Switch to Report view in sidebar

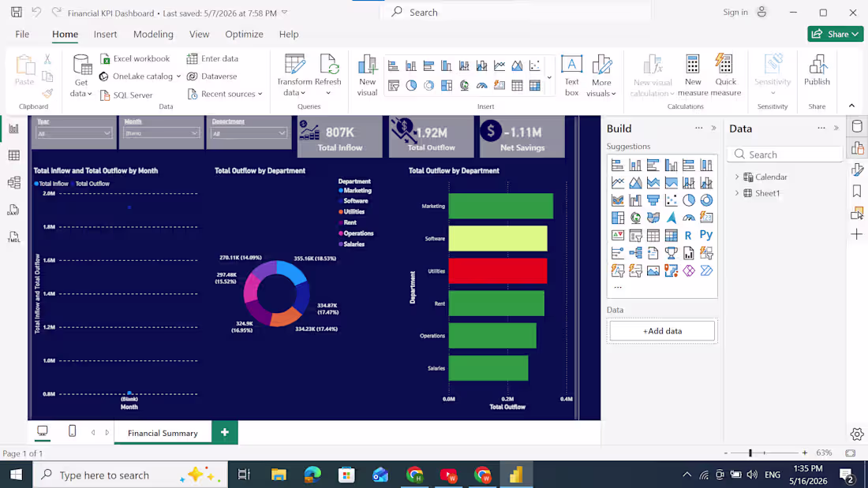pos(14,129)
